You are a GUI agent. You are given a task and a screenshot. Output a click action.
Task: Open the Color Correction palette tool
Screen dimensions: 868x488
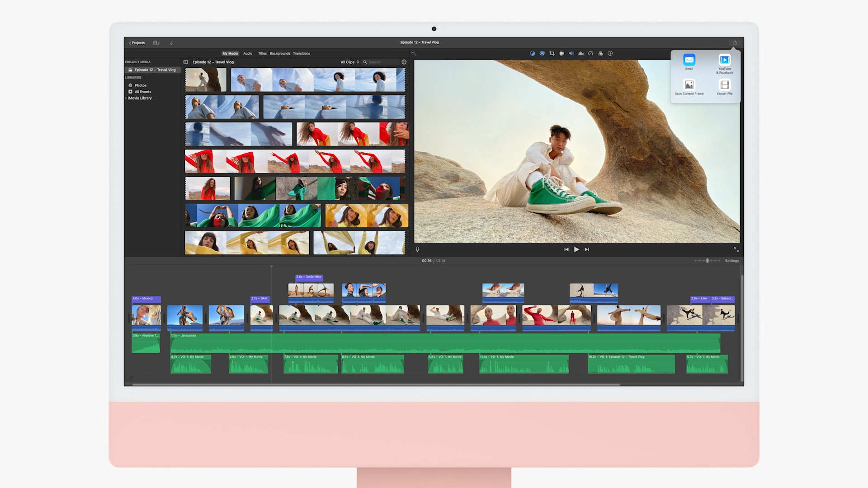tap(542, 53)
